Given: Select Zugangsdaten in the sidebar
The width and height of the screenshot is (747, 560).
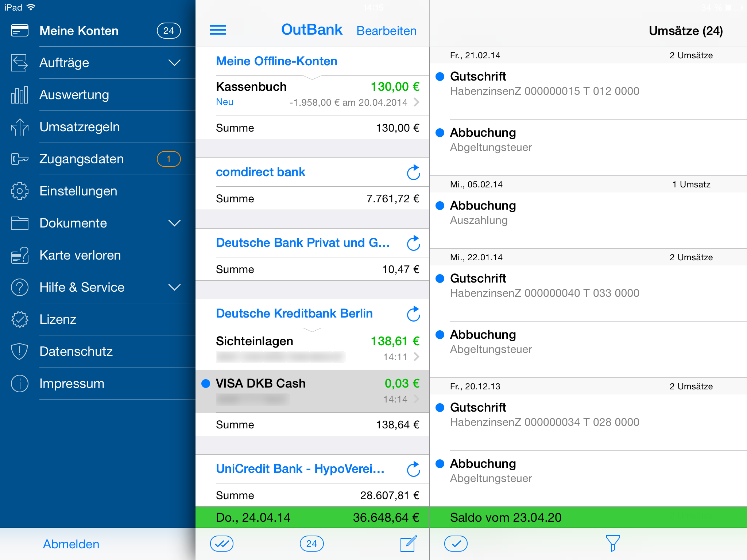Looking at the screenshot, I should coord(82,159).
